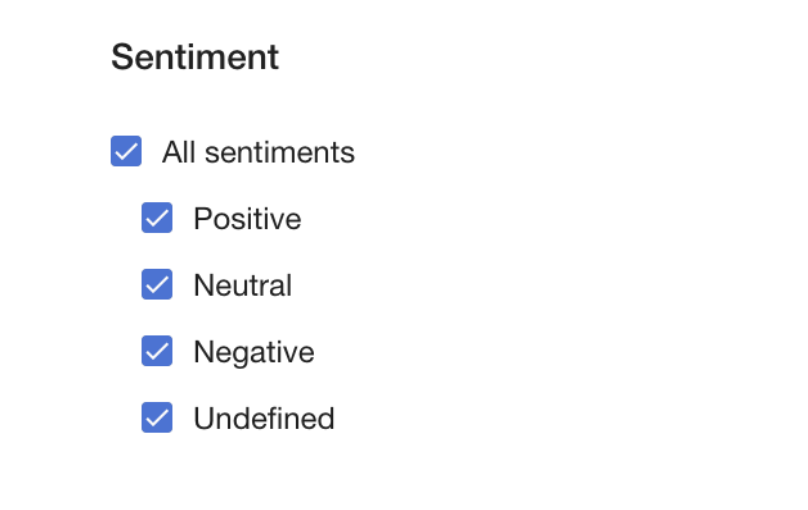
Task: Click the Undefined label text
Action: tap(264, 418)
